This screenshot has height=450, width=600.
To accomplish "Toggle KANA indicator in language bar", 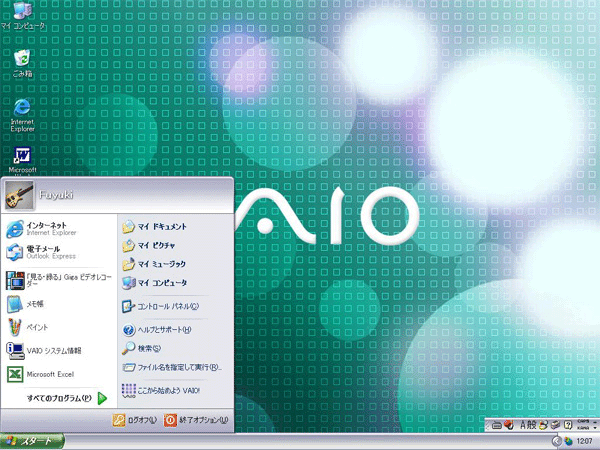I will (583, 428).
